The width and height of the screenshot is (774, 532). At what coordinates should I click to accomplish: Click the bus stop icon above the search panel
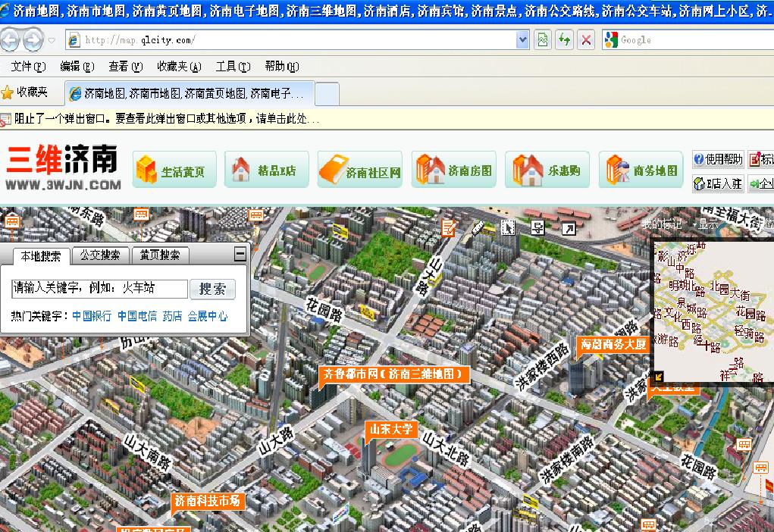(x=141, y=214)
